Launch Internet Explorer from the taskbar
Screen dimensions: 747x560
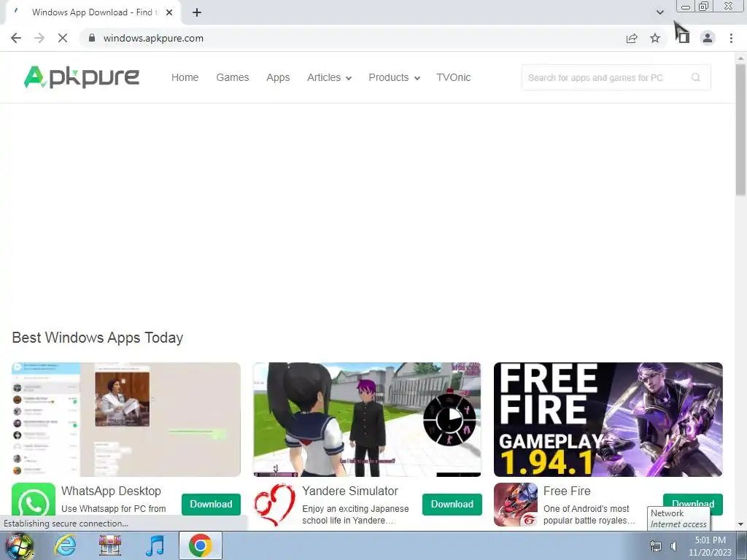[65, 545]
